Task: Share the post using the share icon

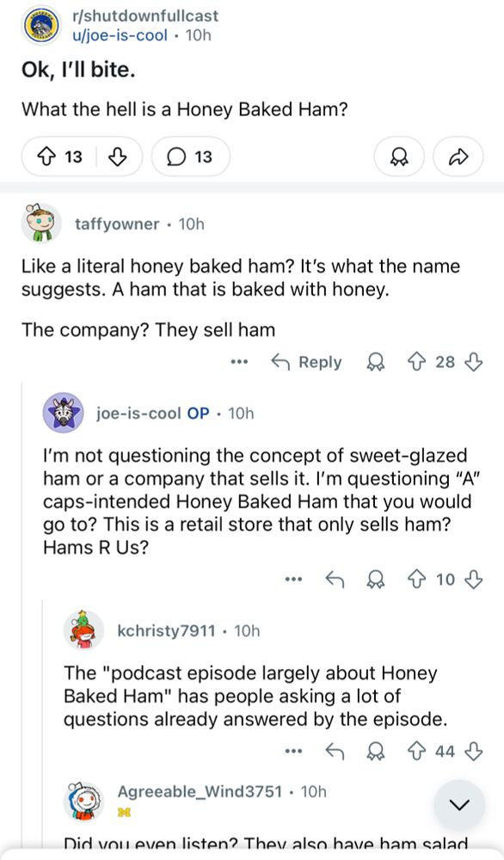Action: [459, 157]
